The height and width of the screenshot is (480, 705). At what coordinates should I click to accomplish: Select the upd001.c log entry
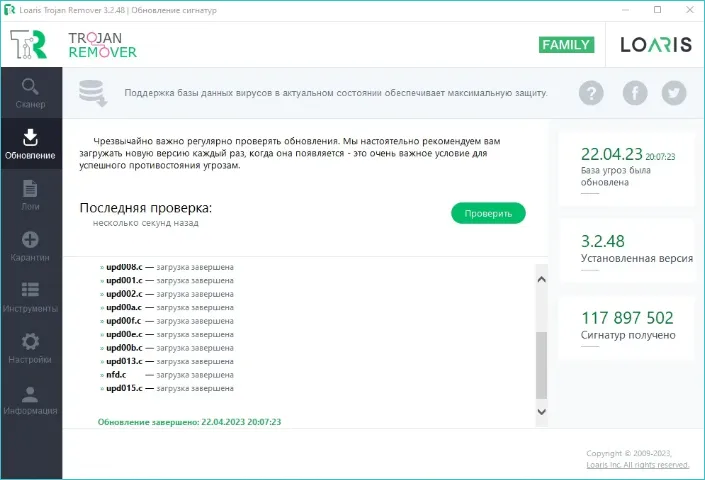(167, 280)
